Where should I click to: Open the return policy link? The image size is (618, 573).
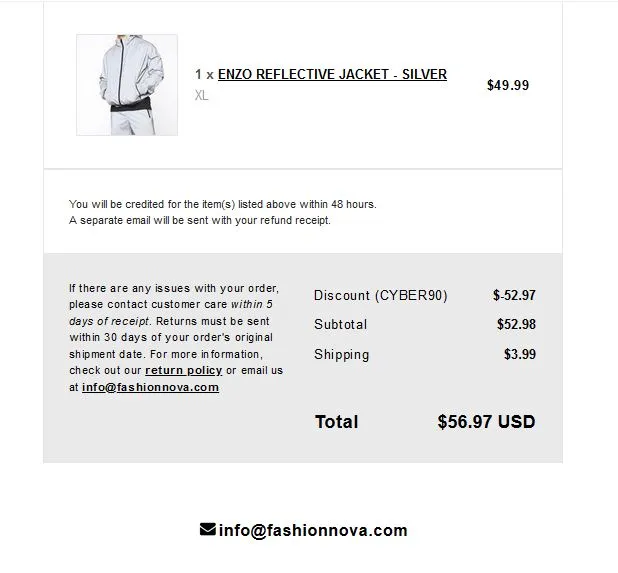tap(184, 370)
